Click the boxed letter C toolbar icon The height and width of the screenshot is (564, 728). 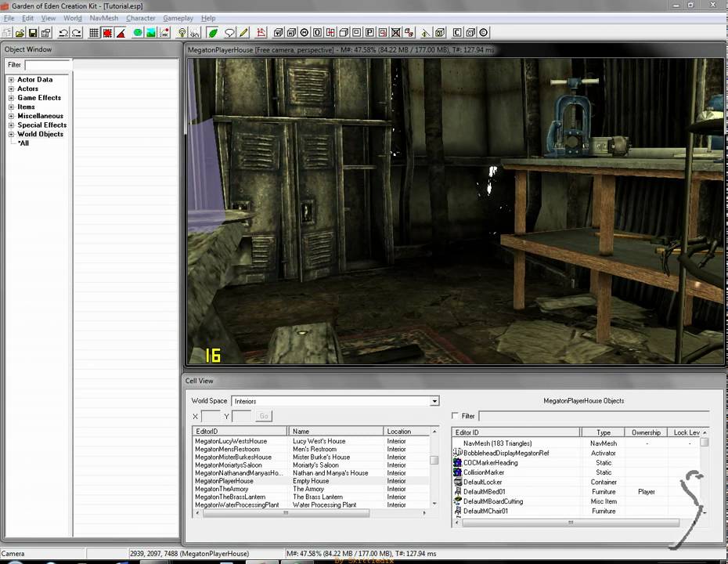457,33
